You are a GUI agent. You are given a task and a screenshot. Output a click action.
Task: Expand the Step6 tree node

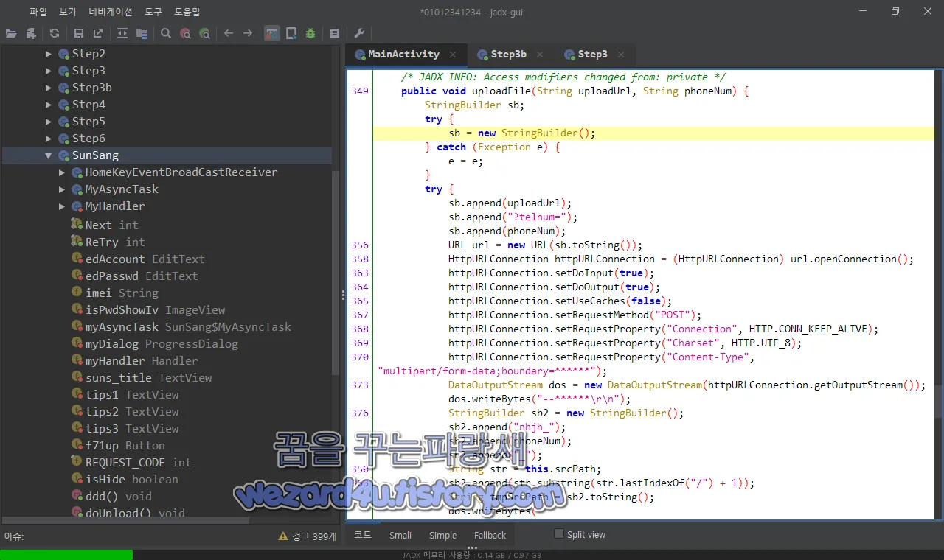coord(49,139)
